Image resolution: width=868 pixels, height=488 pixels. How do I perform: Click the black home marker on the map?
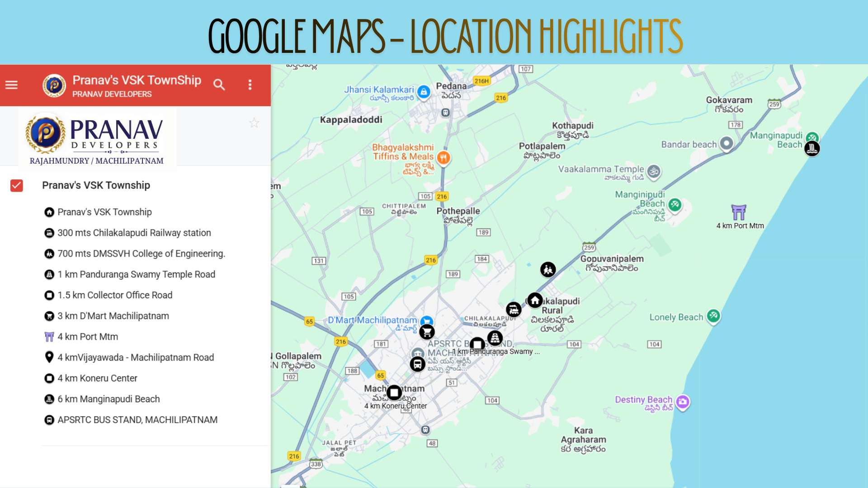coord(535,300)
